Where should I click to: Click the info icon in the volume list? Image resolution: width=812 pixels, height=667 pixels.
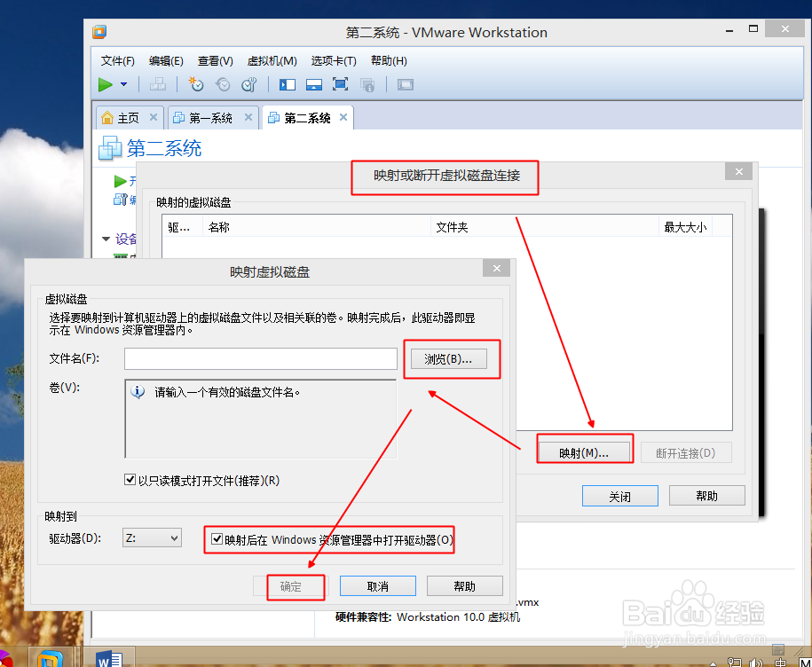point(138,392)
